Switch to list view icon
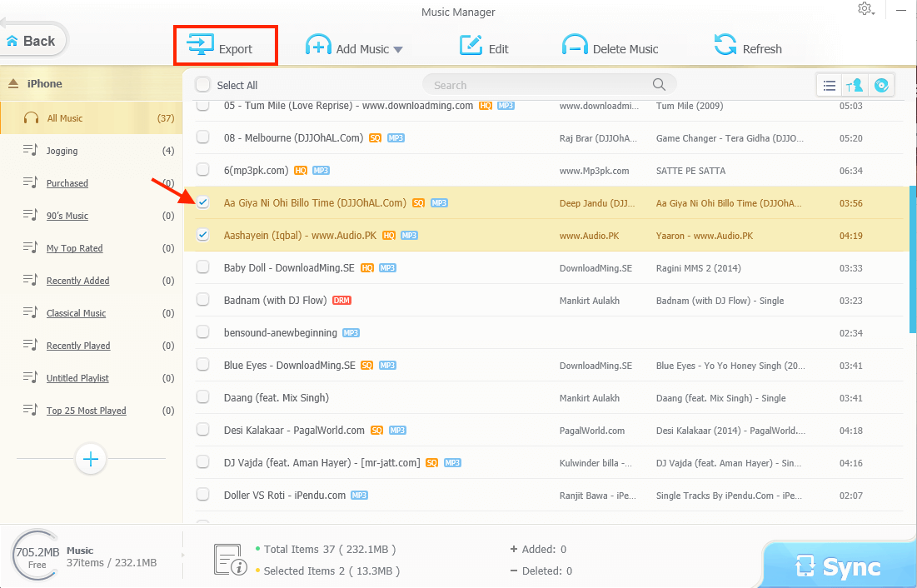The image size is (917, 588). 830,86
